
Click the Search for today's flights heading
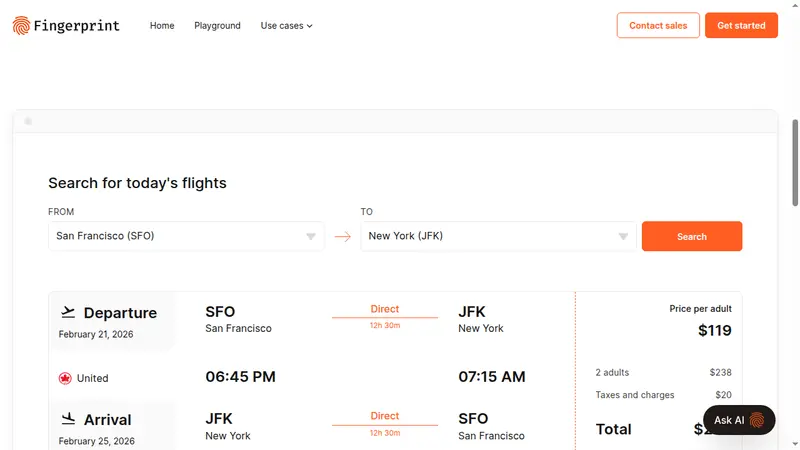coord(137,183)
